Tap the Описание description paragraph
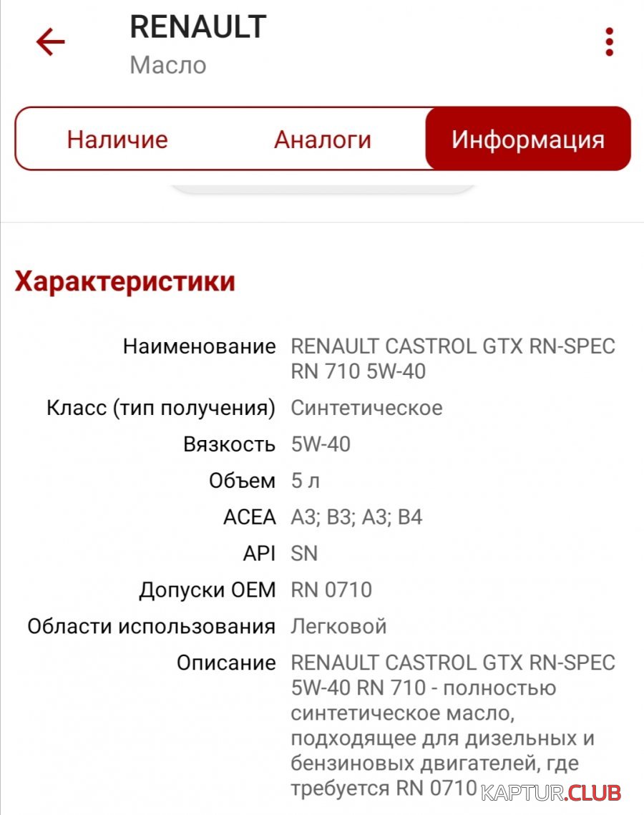The width and height of the screenshot is (644, 815). (x=453, y=726)
